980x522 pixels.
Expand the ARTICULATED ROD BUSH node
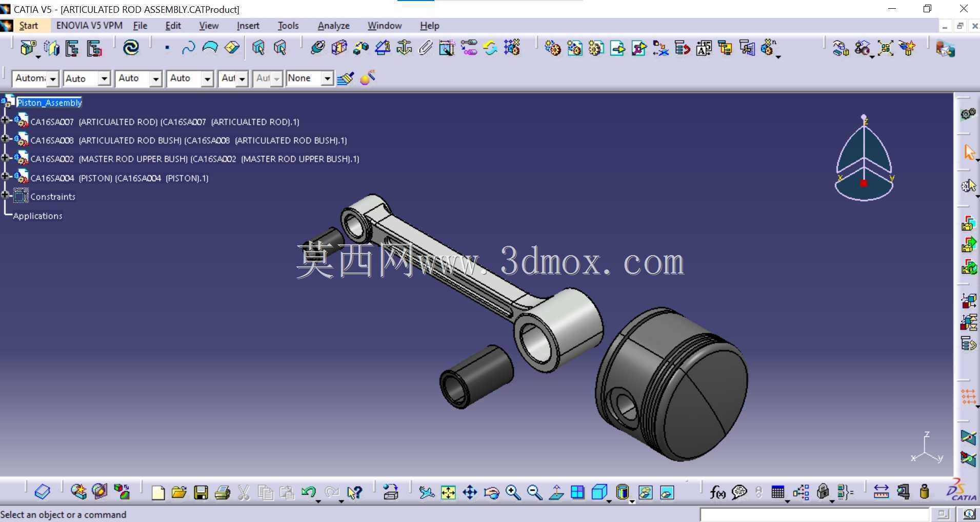pos(5,139)
